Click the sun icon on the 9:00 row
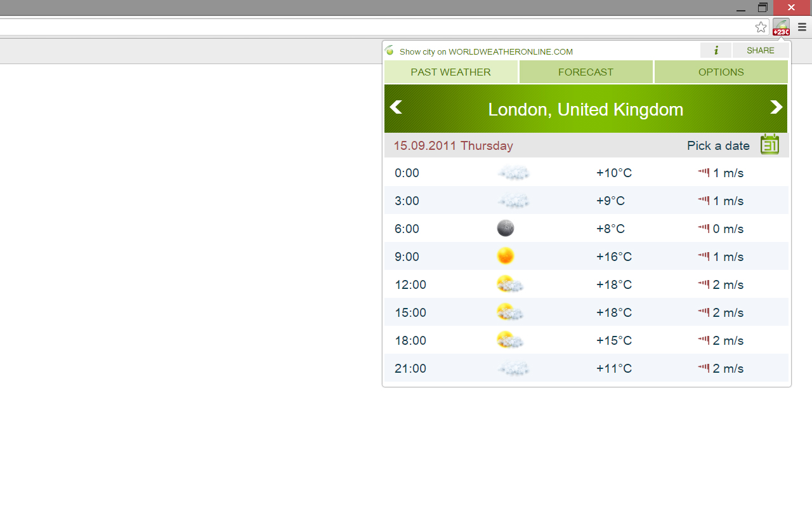812x508 pixels. [x=506, y=256]
